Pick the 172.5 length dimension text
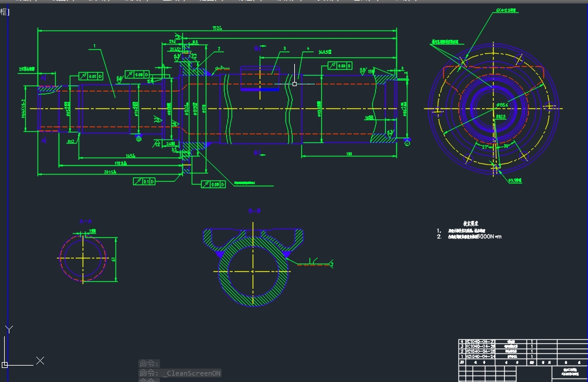This screenshot has height=382, width=588. [120, 163]
